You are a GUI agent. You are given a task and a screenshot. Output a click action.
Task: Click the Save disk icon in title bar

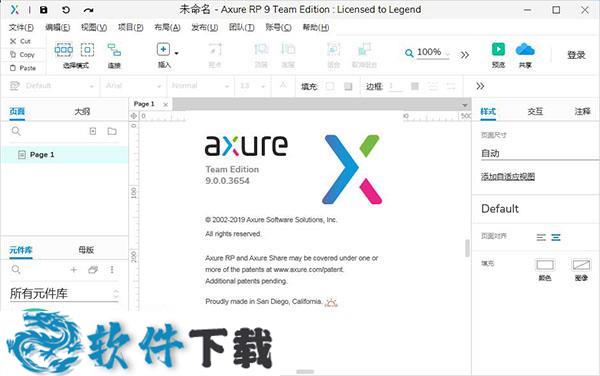44,10
